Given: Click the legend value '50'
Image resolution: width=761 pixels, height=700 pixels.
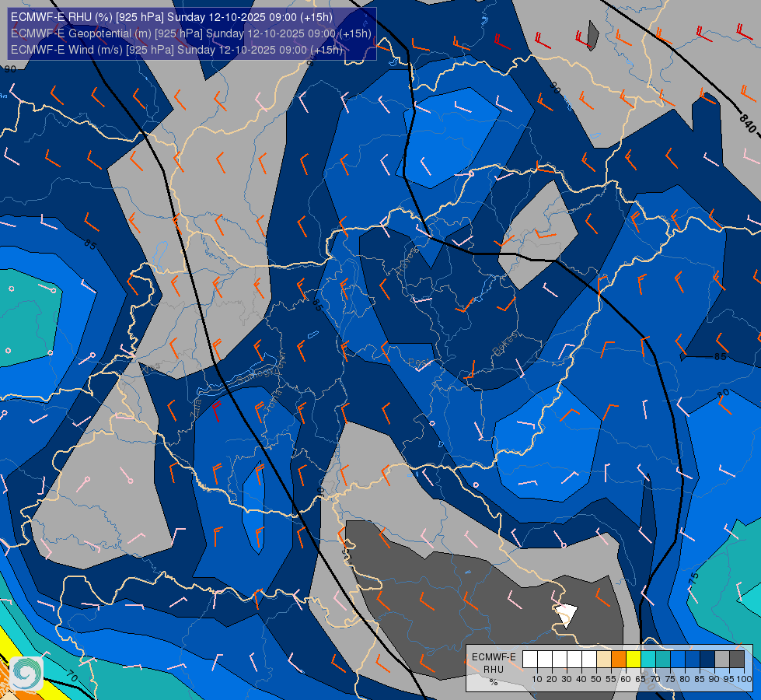Looking at the screenshot, I should (596, 679).
